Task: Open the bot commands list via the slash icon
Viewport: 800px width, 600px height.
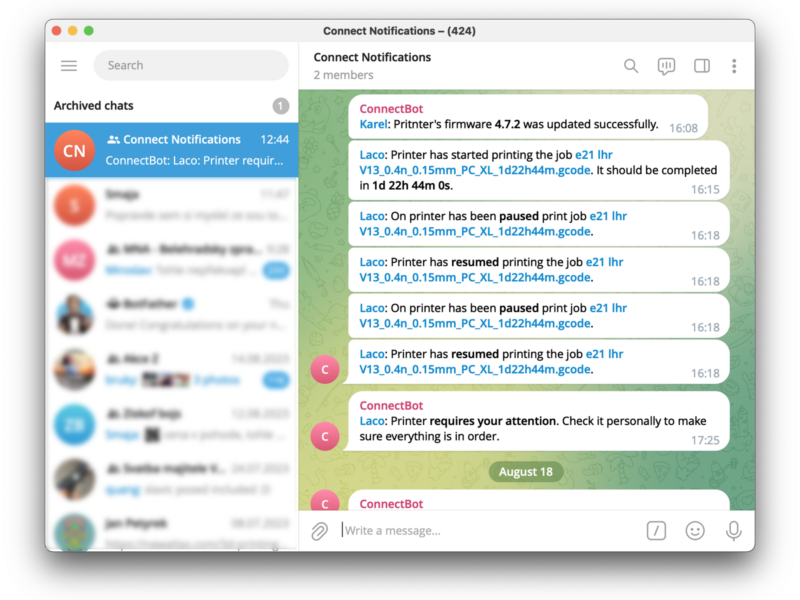Action: (x=656, y=530)
